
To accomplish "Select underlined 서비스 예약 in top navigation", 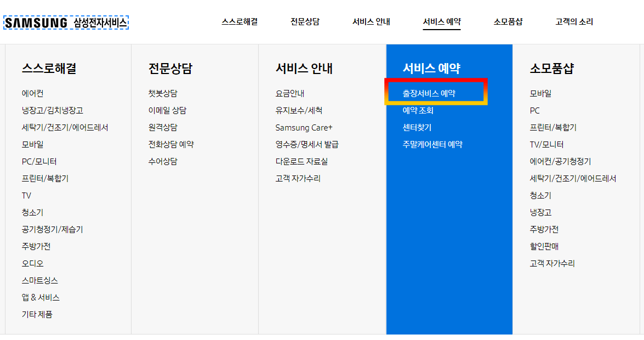I will click(x=442, y=22).
